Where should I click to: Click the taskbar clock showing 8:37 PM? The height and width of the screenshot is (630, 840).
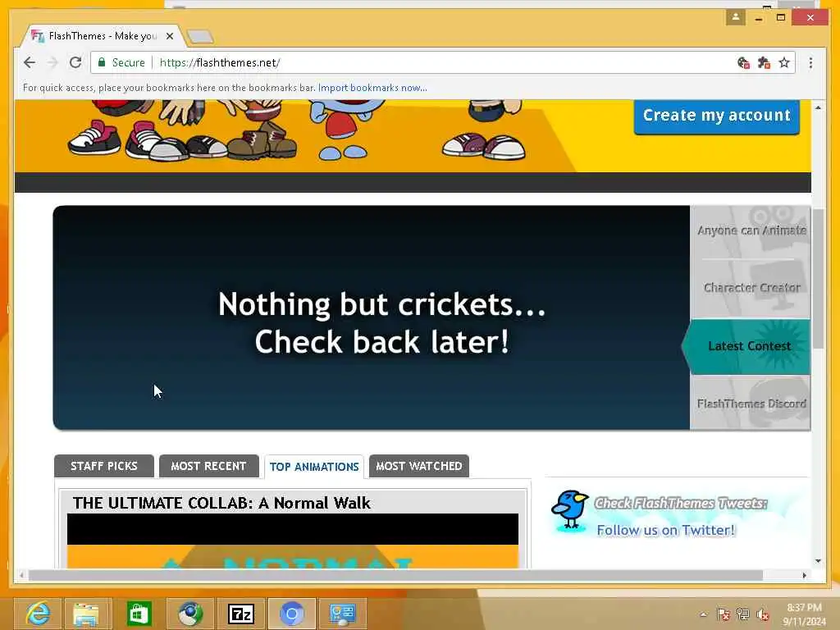(804, 614)
